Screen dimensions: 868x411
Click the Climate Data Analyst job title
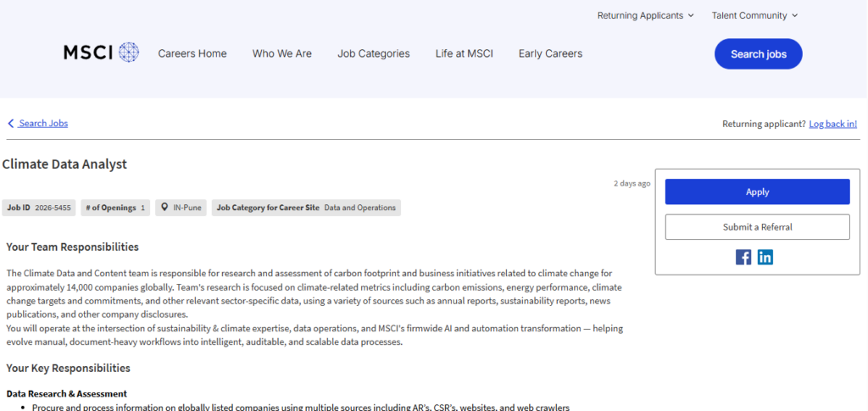coord(64,164)
